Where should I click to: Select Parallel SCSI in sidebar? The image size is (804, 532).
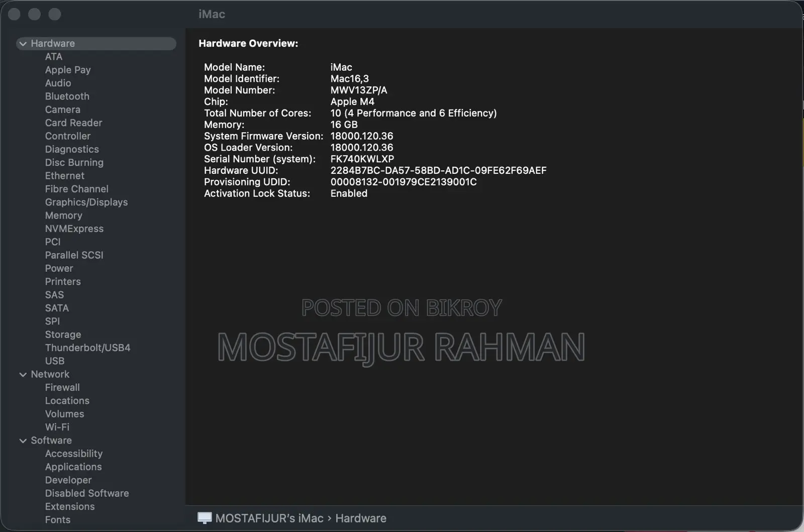point(74,255)
